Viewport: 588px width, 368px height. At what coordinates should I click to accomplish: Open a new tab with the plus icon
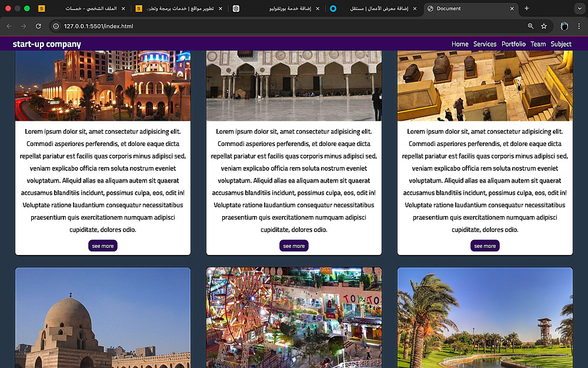tap(526, 8)
